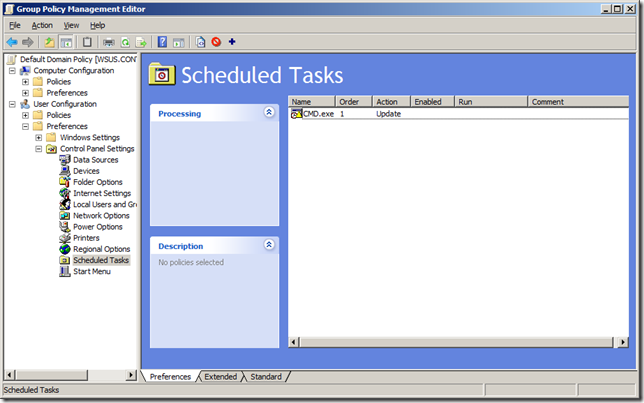Collapse the Computer Configuration node
The height and width of the screenshot is (403, 644).
pos(12,71)
